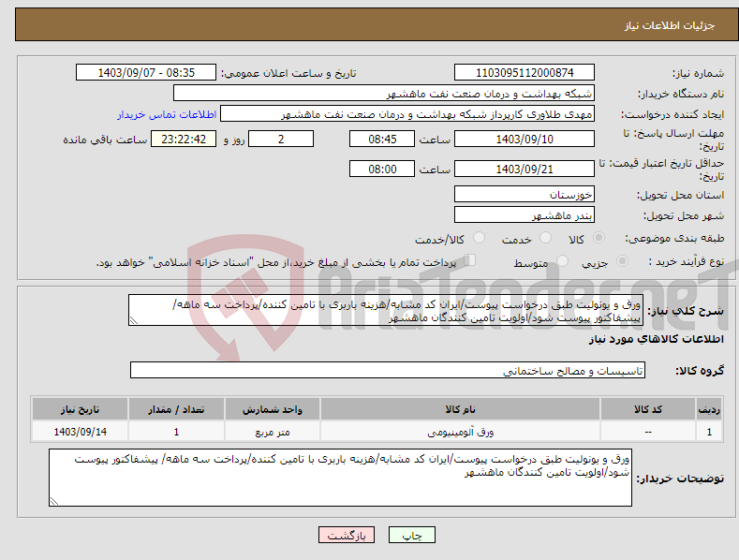This screenshot has width=739, height=560.
Task: Click the city field بندر ماهشهر
Action: tap(525, 215)
